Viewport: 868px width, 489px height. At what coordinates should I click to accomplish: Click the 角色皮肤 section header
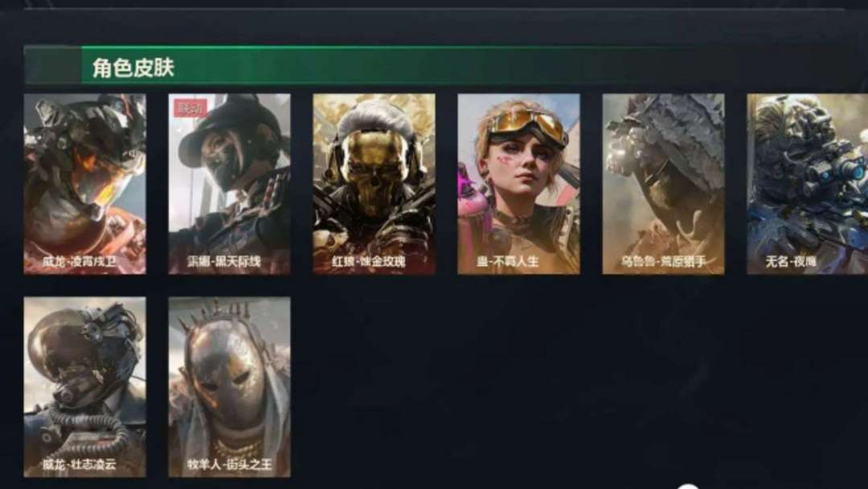pyautogui.click(x=133, y=68)
